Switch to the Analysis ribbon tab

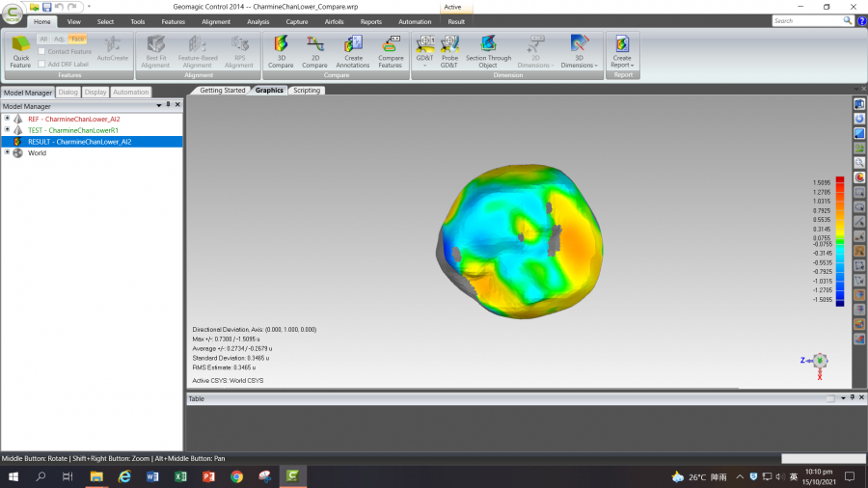coord(258,21)
